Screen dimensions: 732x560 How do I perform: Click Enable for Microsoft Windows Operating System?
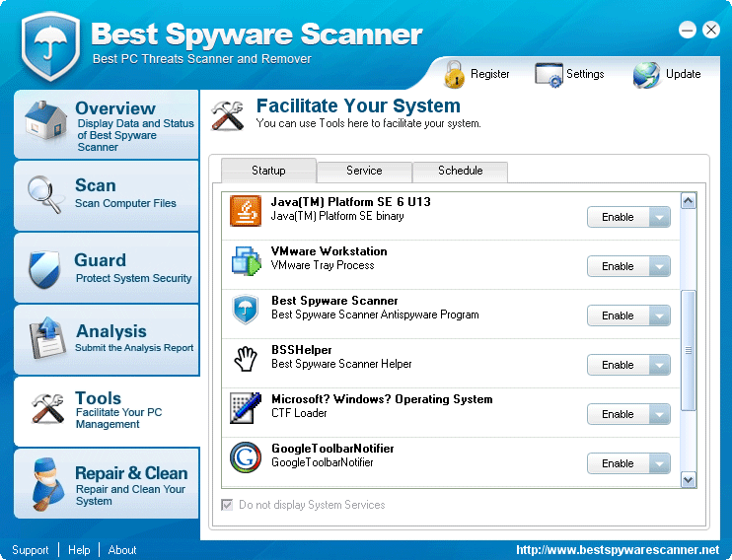(x=618, y=414)
